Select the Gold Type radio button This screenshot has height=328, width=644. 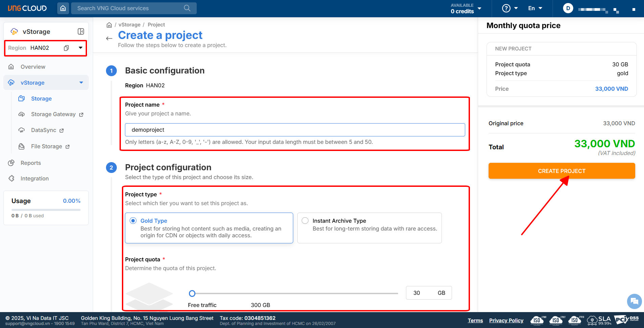tap(133, 221)
